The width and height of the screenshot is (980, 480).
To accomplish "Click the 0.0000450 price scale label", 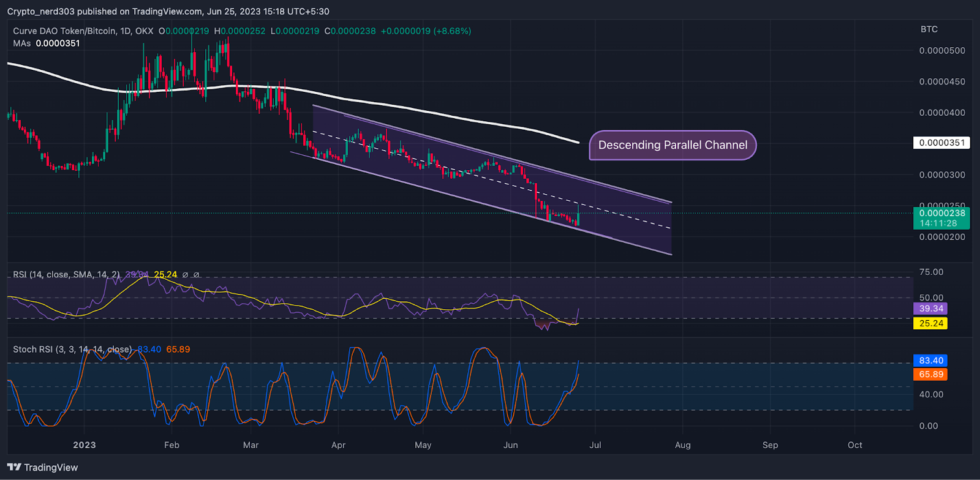I will pos(942,81).
